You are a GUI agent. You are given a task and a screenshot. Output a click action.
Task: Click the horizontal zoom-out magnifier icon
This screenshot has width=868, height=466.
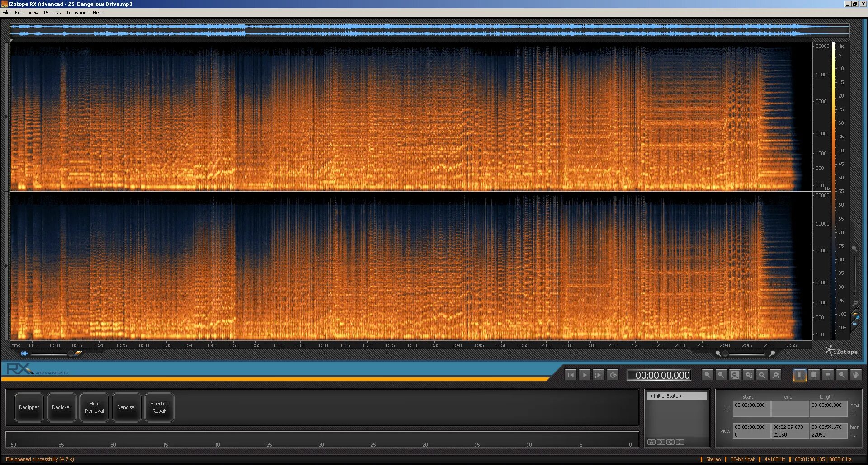tap(718, 354)
